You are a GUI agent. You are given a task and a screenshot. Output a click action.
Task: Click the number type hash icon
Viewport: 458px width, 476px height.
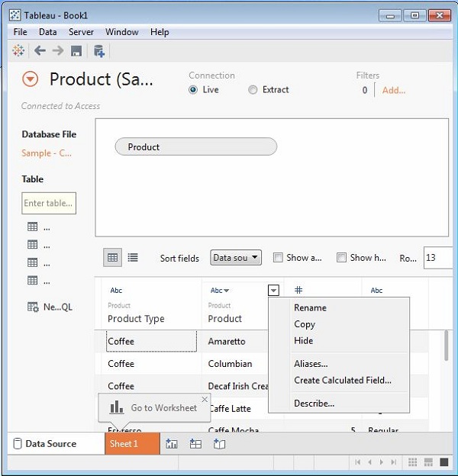298,290
